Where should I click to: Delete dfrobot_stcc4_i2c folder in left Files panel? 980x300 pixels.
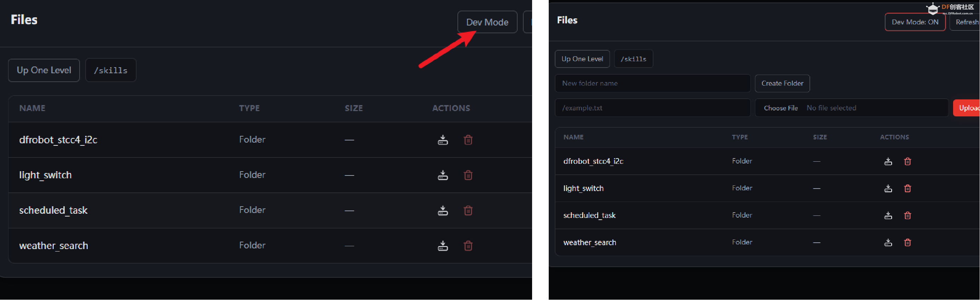coord(468,140)
